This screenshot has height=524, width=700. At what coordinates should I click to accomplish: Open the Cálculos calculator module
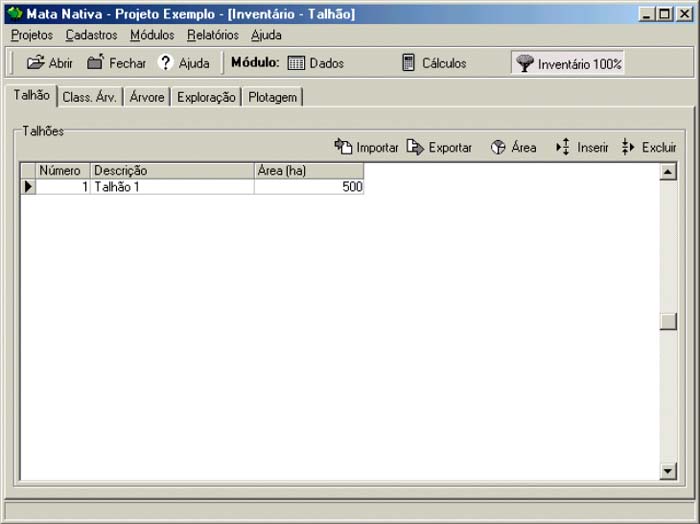coord(408,63)
